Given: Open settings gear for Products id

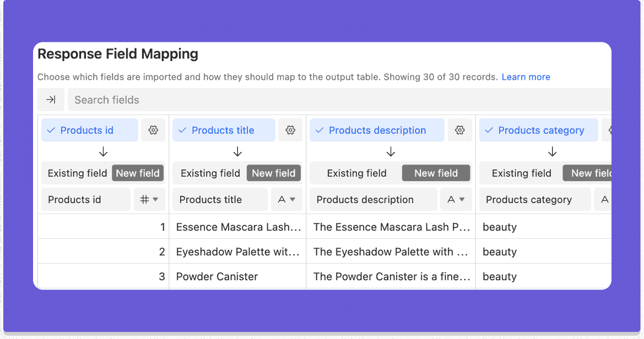Looking at the screenshot, I should click(x=153, y=130).
